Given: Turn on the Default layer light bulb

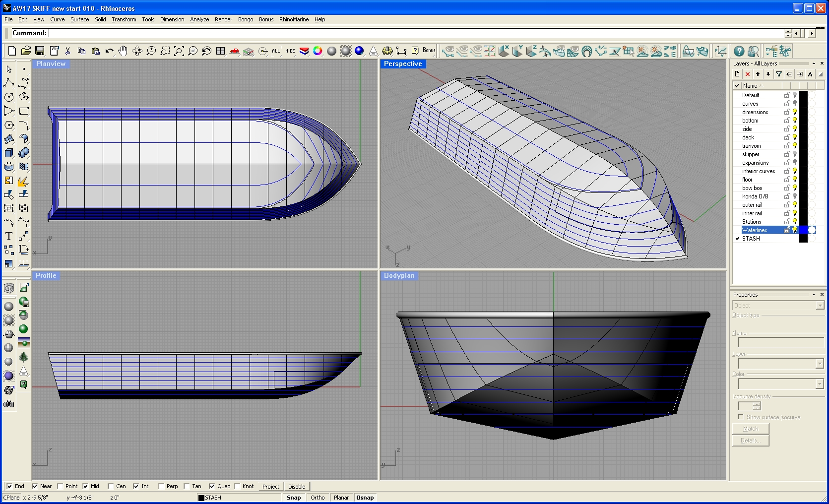Looking at the screenshot, I should tap(795, 95).
